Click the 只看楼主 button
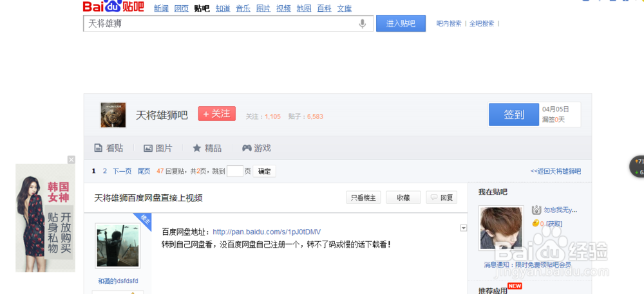The image size is (644, 294). (363, 198)
